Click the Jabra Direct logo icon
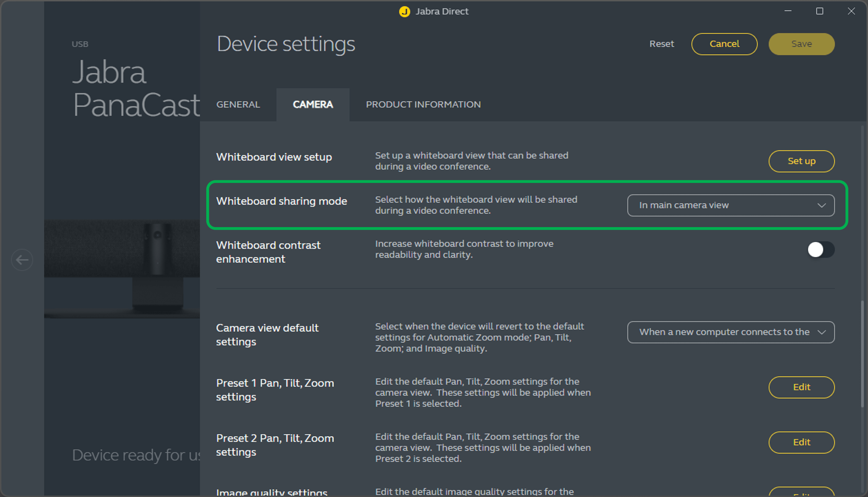This screenshot has width=868, height=497. [x=404, y=12]
